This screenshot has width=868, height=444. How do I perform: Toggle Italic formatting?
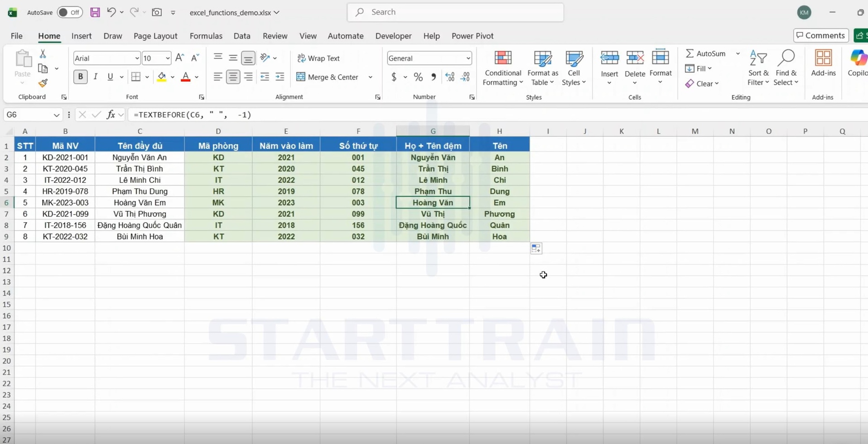(95, 77)
